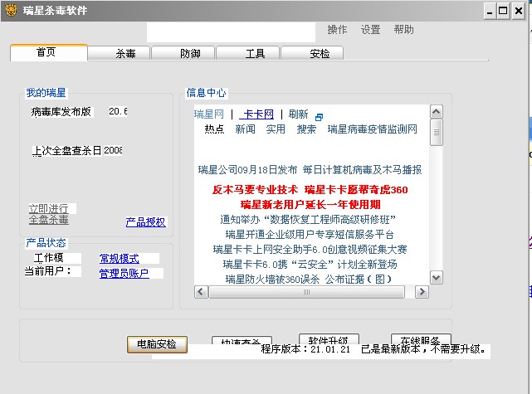Open the 安检 tab
The width and height of the screenshot is (532, 394).
313,53
